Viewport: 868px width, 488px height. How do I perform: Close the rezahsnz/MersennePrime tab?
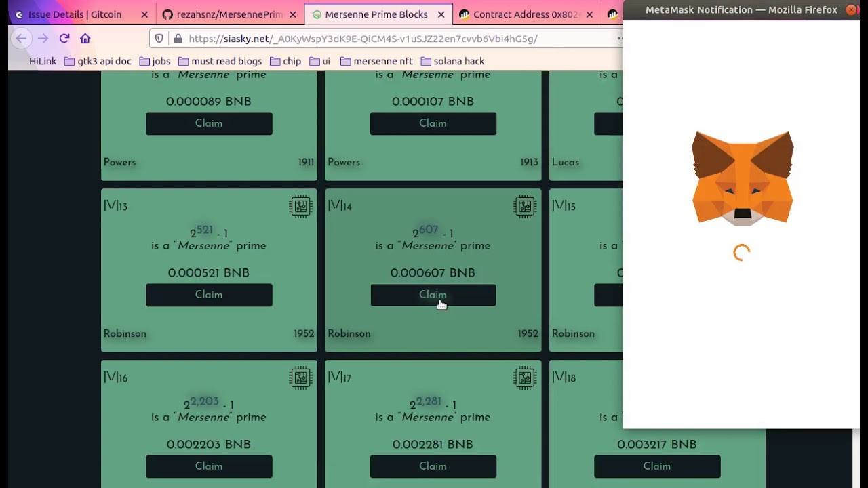click(x=293, y=14)
